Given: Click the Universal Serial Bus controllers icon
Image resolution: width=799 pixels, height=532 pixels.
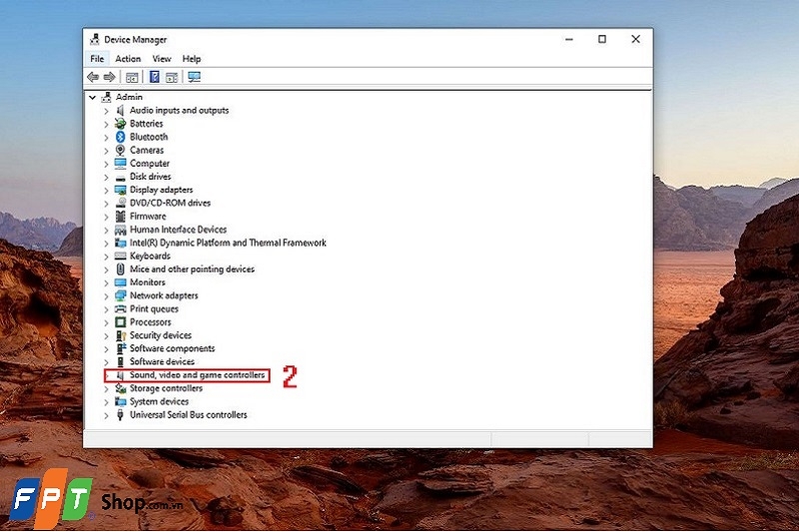Looking at the screenshot, I should (x=120, y=414).
